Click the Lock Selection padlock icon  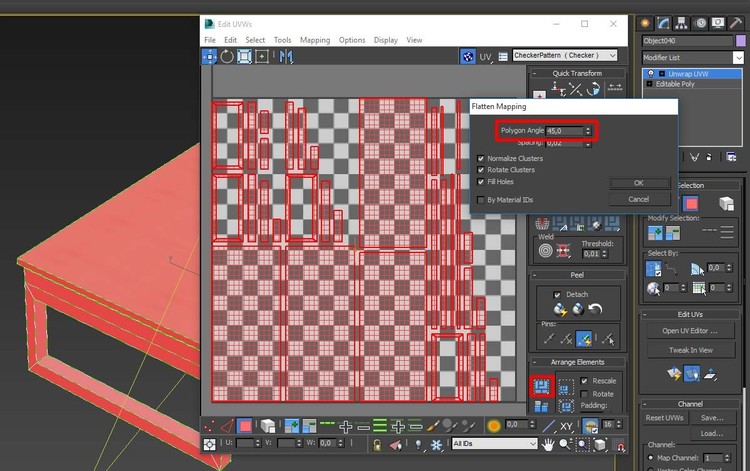pos(377,445)
